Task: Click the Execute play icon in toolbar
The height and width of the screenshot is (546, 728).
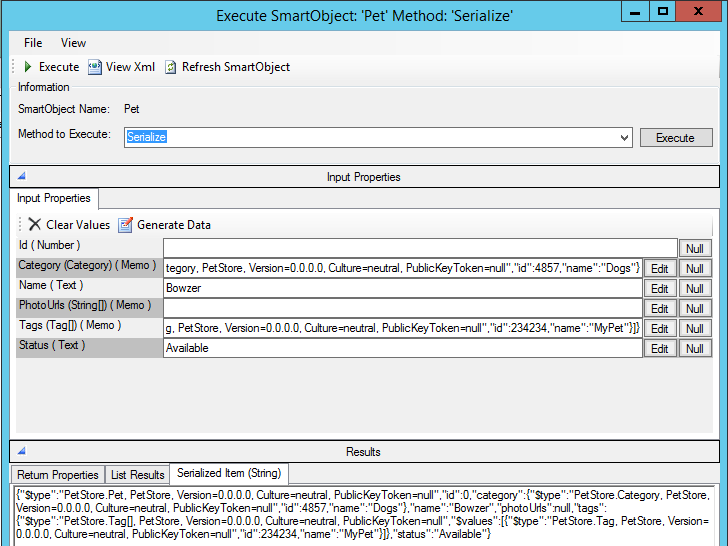Action: 28,67
